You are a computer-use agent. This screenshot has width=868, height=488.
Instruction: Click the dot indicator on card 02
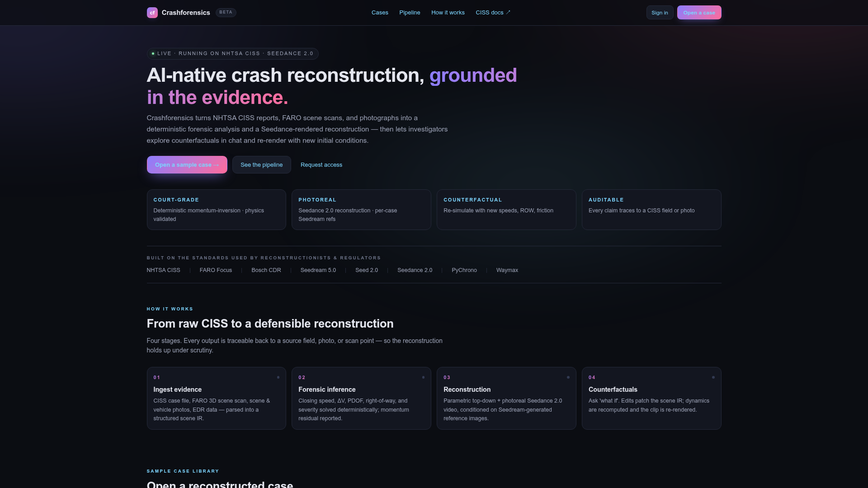(x=423, y=377)
